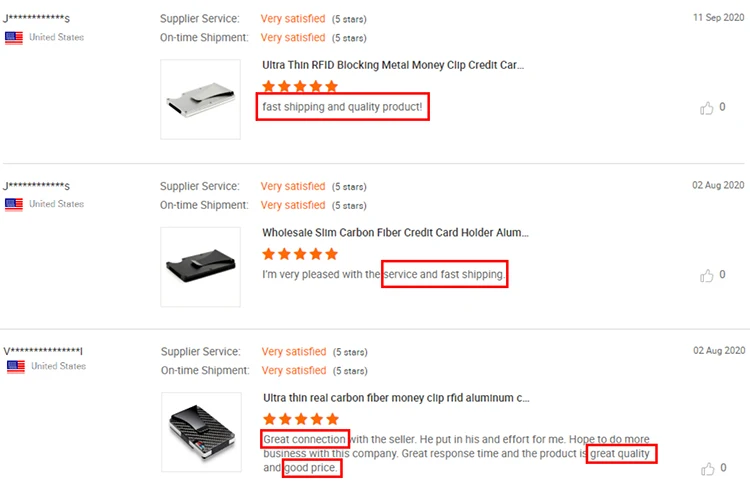Click thumbs-up icon on third review
The image size is (750, 482).
click(707, 467)
